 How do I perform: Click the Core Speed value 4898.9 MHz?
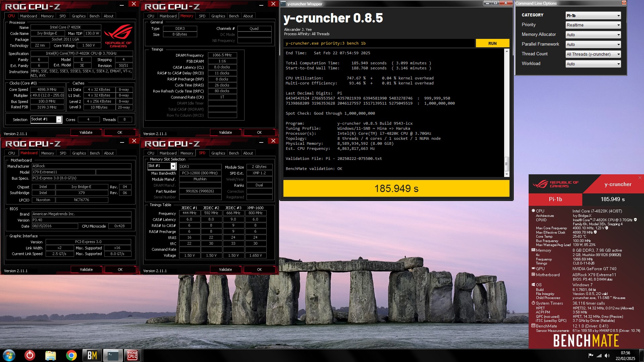coord(47,89)
